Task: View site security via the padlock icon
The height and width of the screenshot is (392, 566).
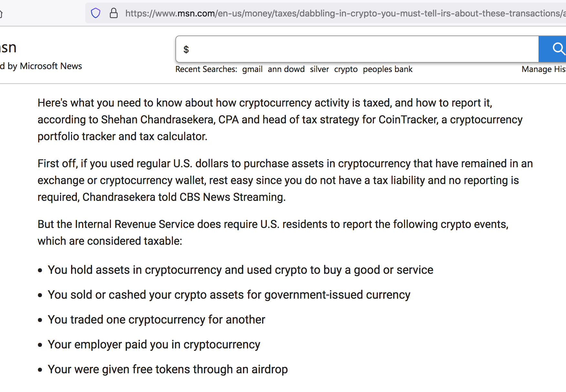Action: [113, 13]
